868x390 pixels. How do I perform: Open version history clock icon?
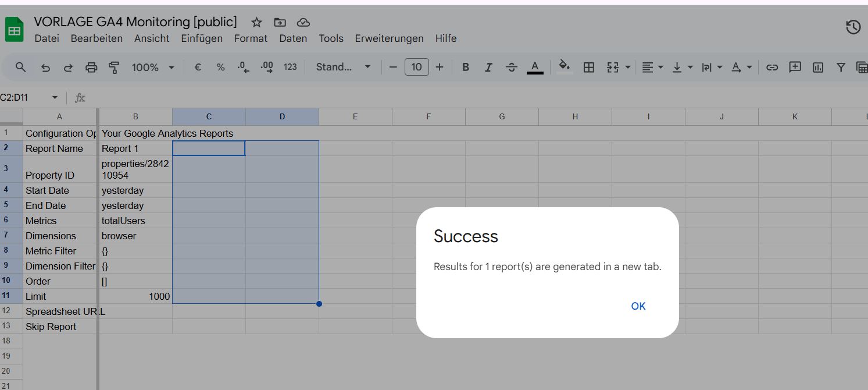pyautogui.click(x=852, y=27)
